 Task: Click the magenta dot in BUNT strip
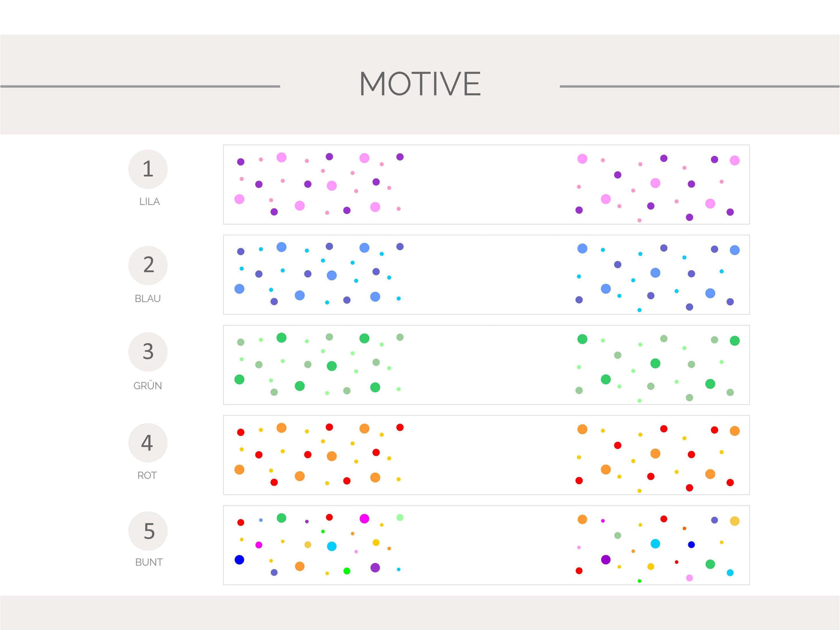(x=364, y=518)
